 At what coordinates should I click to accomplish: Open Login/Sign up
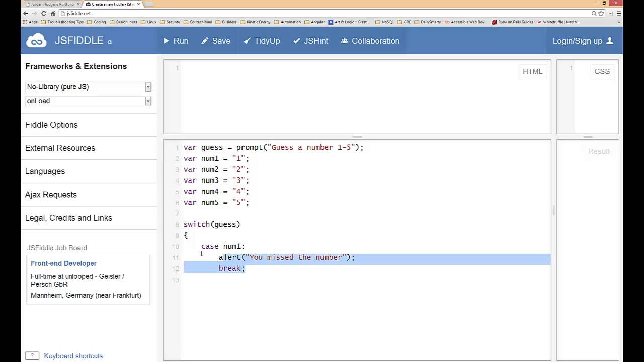pos(583,41)
